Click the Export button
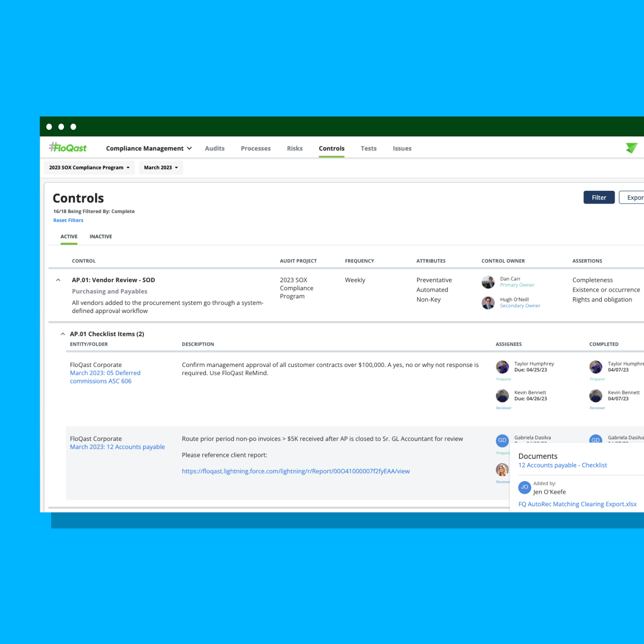Image resolution: width=644 pixels, height=644 pixels. tap(632, 197)
